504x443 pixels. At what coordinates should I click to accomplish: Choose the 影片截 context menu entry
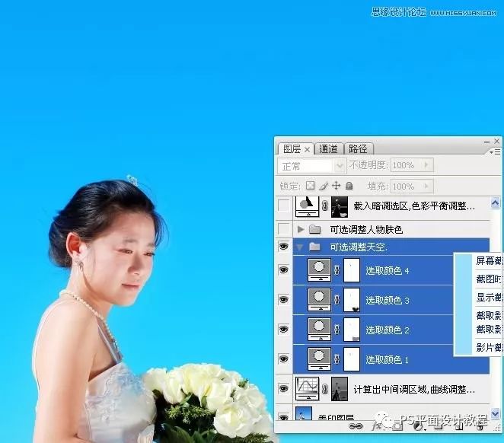coord(489,347)
